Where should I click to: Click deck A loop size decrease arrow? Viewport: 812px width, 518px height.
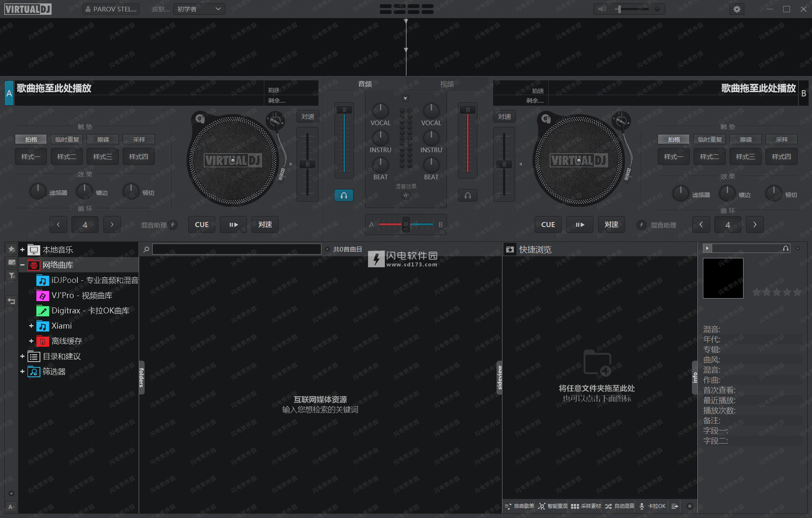[58, 225]
